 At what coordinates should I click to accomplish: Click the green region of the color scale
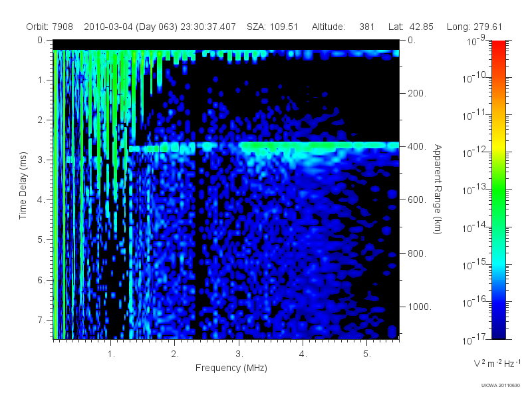pyautogui.click(x=498, y=200)
